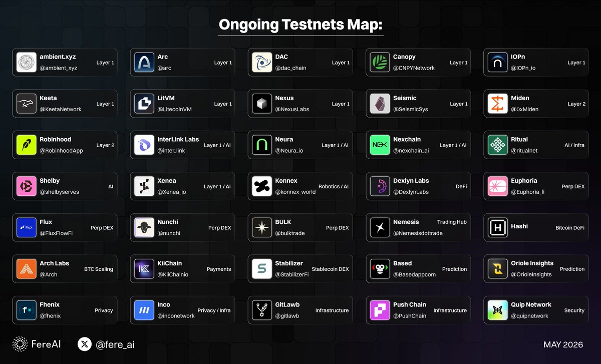
Task: Click the "Prediction" label on Oriole Insights
Action: (572, 269)
